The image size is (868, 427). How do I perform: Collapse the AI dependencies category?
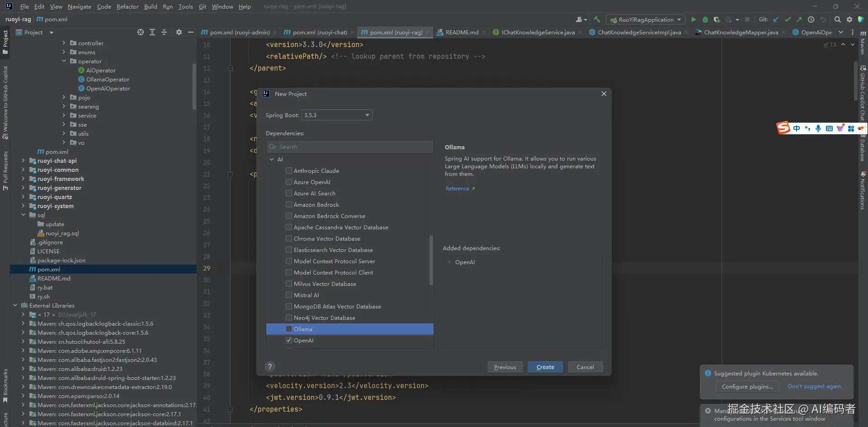click(272, 160)
